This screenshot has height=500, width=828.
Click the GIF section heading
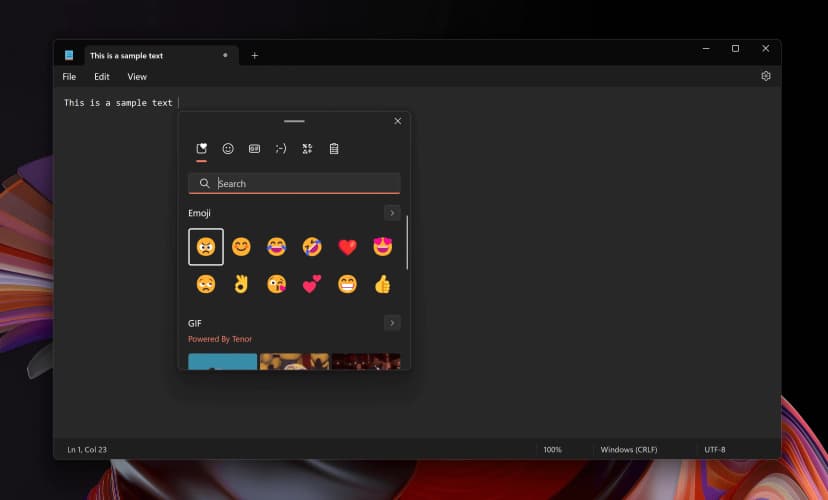[x=195, y=323]
